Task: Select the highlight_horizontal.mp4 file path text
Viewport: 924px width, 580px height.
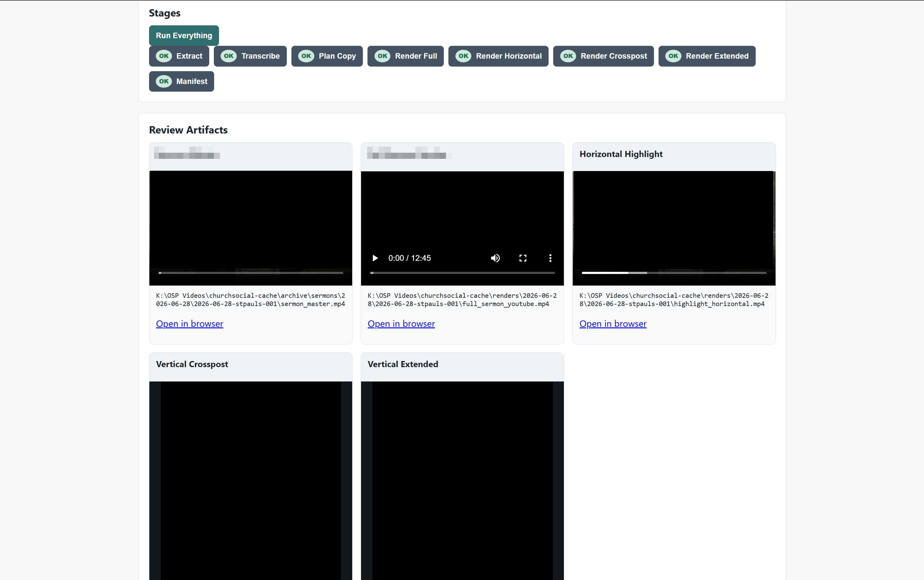Action: [674, 300]
